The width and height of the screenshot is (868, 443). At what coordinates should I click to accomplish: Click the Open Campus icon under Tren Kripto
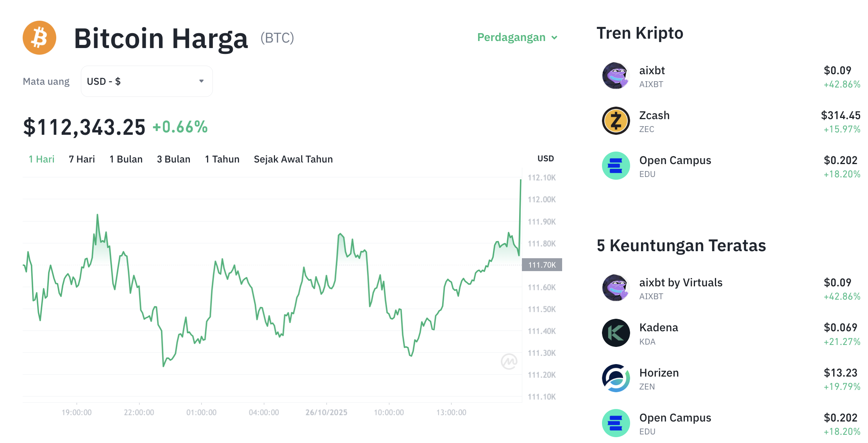616,166
